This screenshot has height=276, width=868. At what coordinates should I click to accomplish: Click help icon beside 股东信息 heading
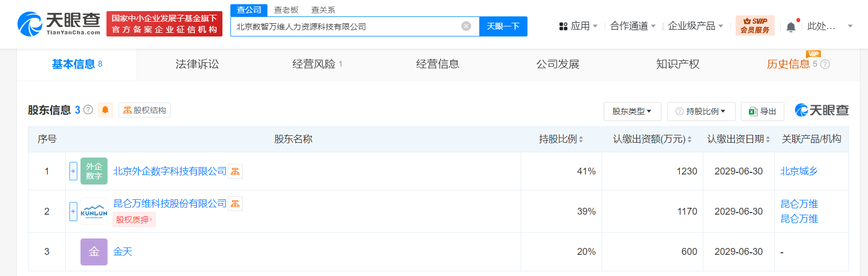(88, 110)
